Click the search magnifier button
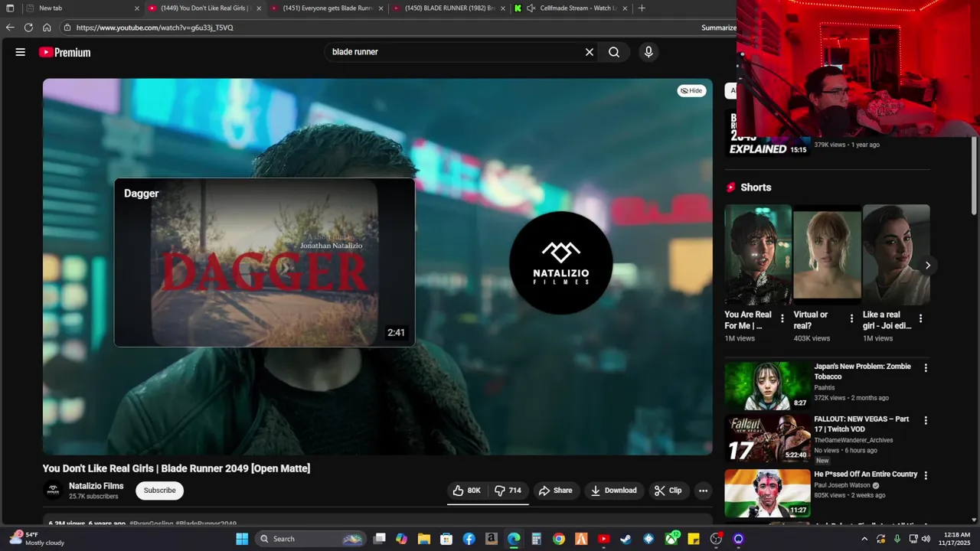The image size is (980, 551). [x=614, y=52]
